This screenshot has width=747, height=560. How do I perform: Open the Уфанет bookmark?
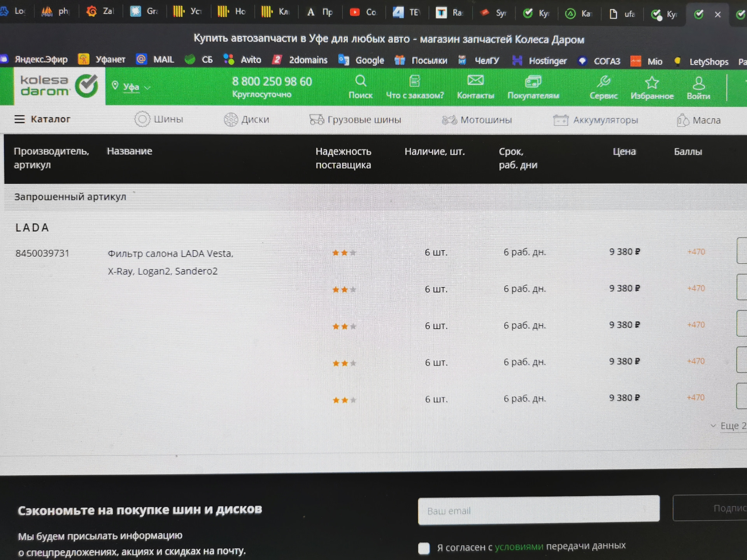(102, 59)
